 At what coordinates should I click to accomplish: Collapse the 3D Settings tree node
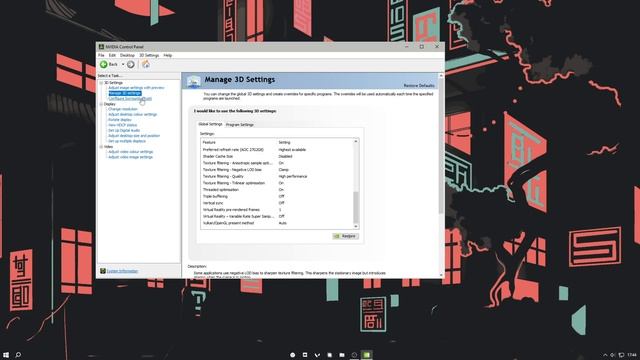point(101,83)
